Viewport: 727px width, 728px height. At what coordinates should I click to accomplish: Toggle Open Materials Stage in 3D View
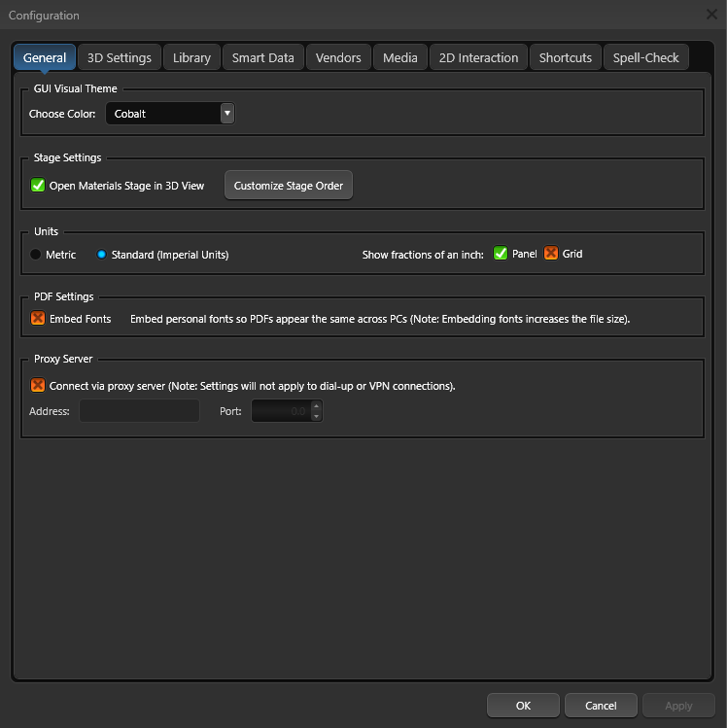[x=39, y=186]
